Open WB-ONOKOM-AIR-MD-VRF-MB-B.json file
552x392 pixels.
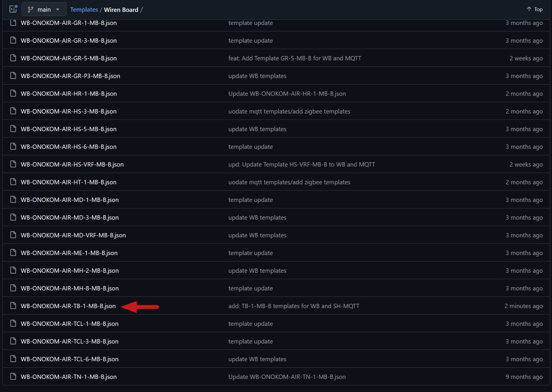[x=73, y=235]
